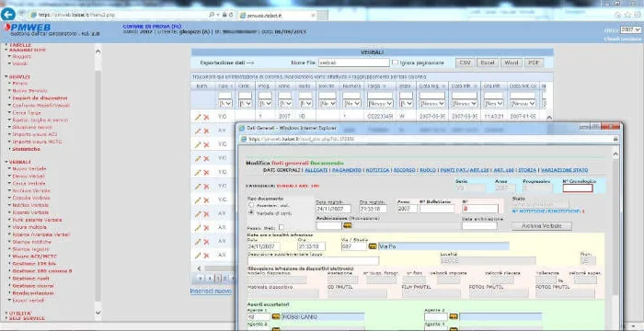644x331 pixels.
Task: Go to the first page with the pager icon
Action: click(200, 278)
